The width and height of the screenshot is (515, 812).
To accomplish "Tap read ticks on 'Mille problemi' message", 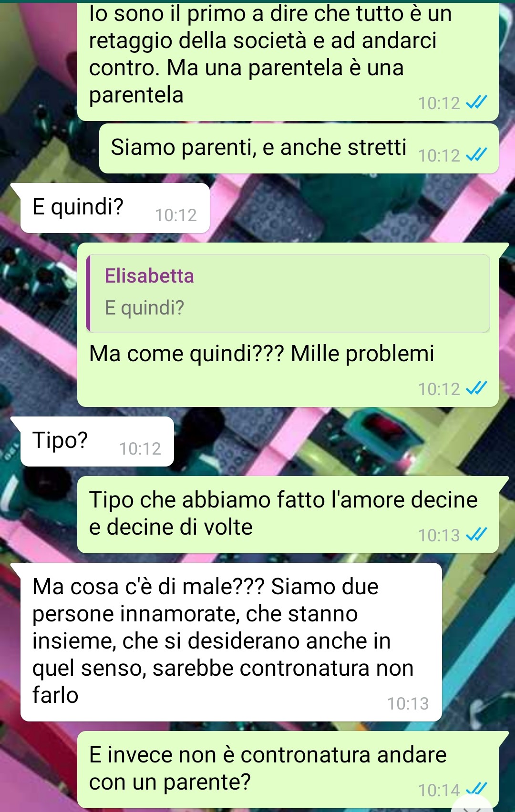I will [476, 388].
